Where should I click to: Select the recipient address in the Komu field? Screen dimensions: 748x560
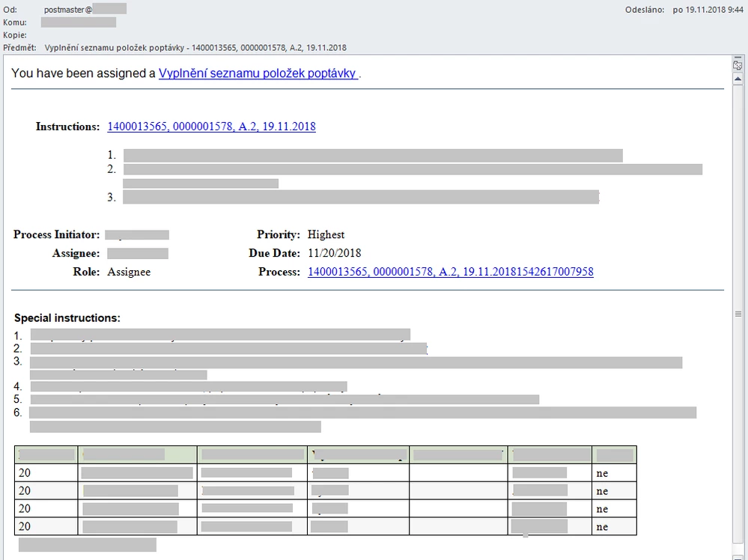78,22
